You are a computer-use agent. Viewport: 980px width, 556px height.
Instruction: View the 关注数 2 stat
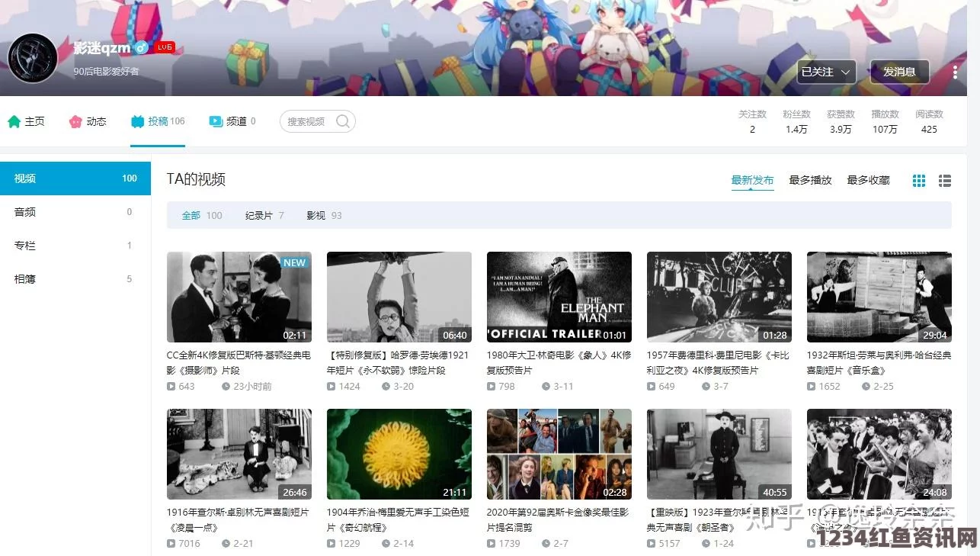[752, 121]
